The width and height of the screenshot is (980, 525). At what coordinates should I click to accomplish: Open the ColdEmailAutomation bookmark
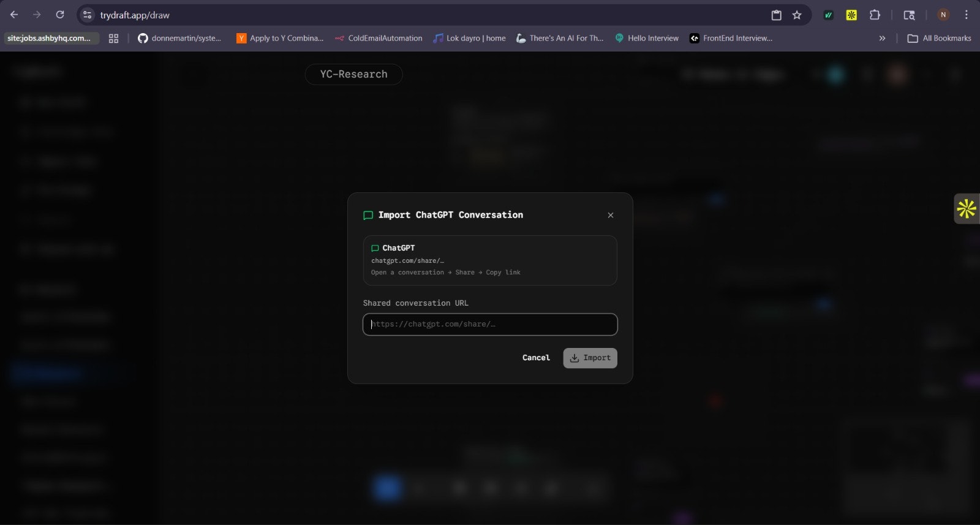(379, 38)
